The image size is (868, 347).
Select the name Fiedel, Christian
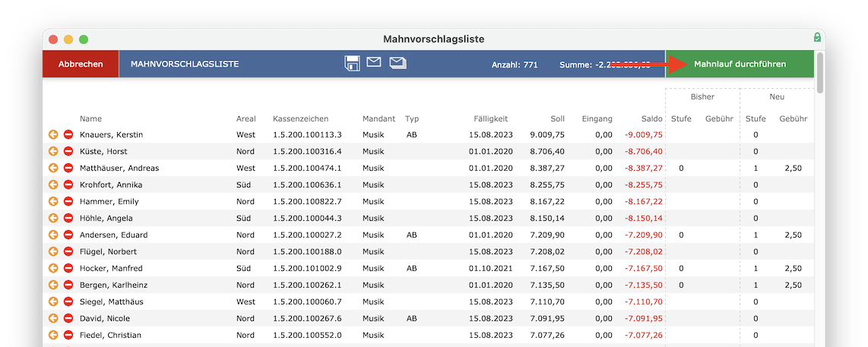(111, 335)
